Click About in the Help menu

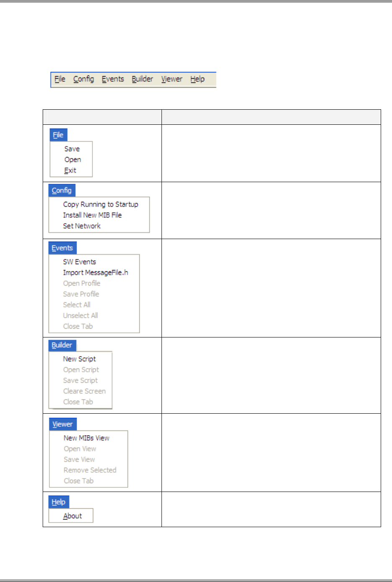tap(72, 516)
